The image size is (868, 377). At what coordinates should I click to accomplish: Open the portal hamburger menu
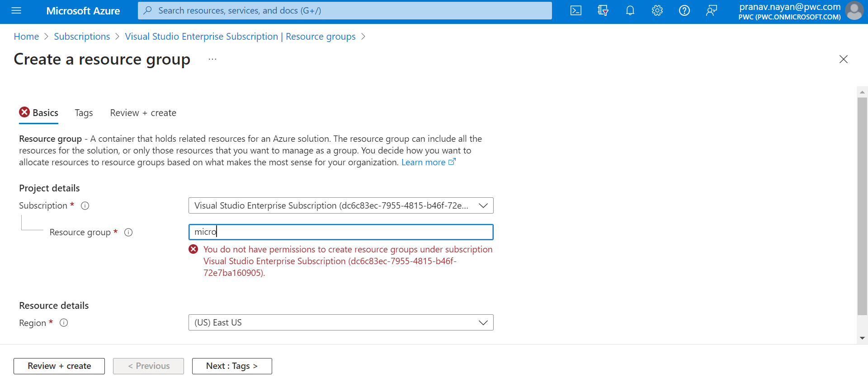click(x=16, y=10)
